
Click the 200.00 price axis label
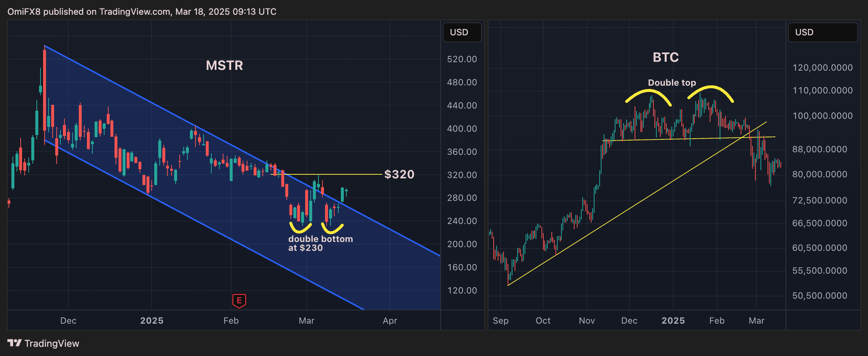coord(462,244)
